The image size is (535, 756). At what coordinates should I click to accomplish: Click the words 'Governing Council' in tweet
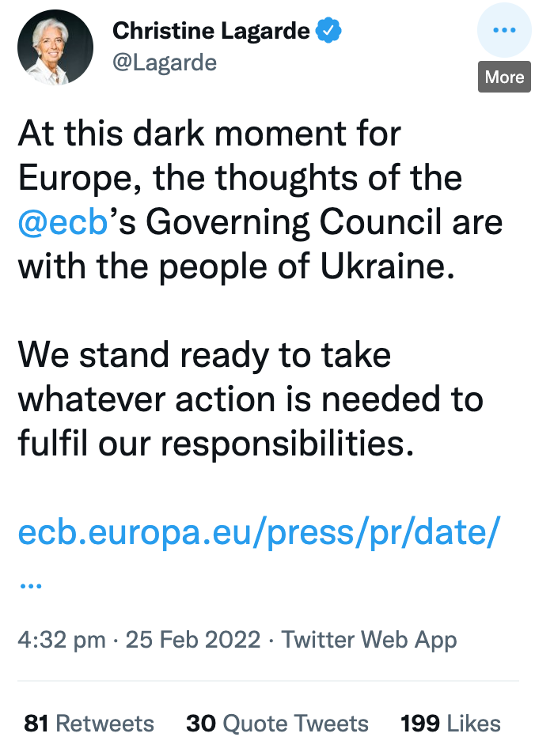294,223
